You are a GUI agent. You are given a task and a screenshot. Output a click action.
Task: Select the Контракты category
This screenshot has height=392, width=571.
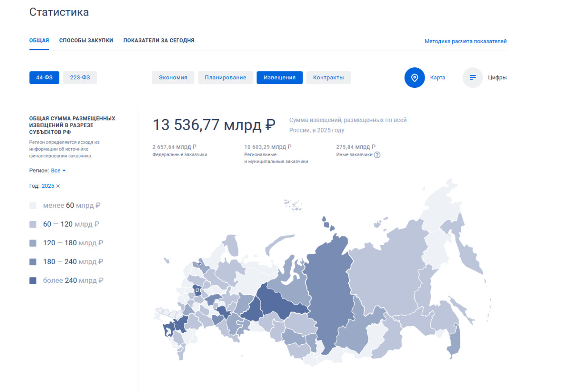328,78
